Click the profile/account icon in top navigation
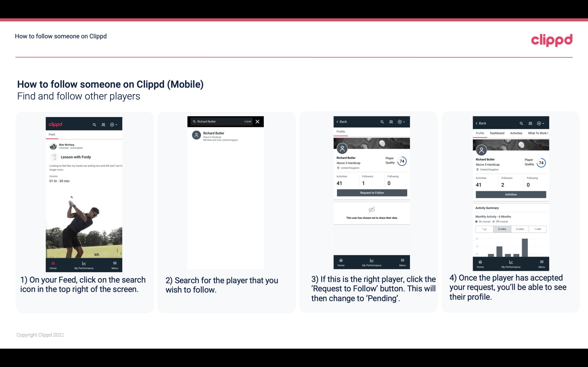 point(103,124)
